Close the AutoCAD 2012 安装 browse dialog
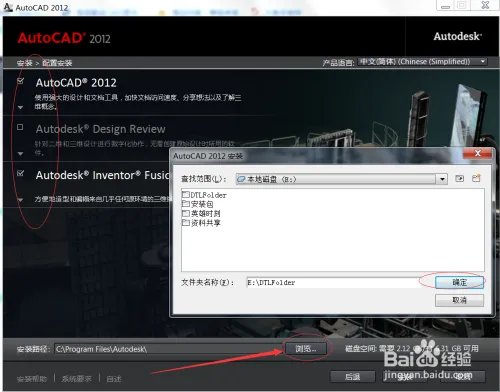The image size is (500, 392). [477, 153]
